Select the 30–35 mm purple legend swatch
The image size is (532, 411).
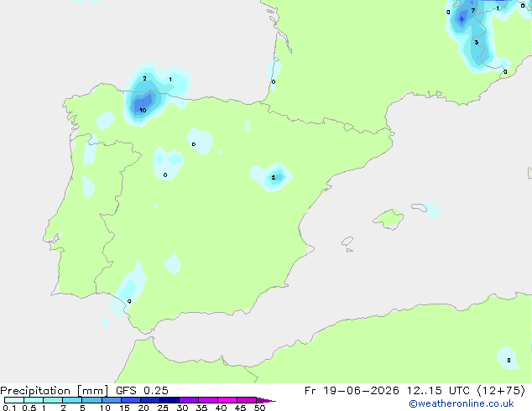tap(189, 400)
